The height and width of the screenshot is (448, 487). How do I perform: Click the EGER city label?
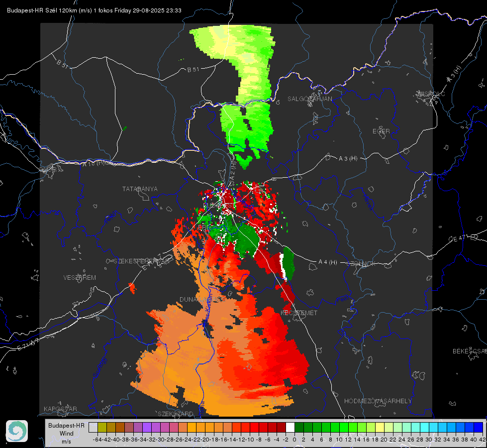pyautogui.click(x=381, y=131)
